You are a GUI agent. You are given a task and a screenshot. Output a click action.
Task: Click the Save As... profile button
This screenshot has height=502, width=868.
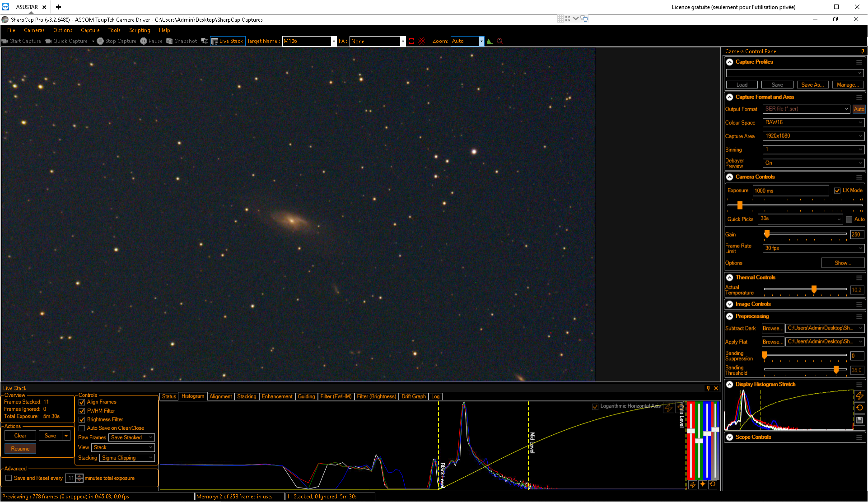[x=812, y=85]
